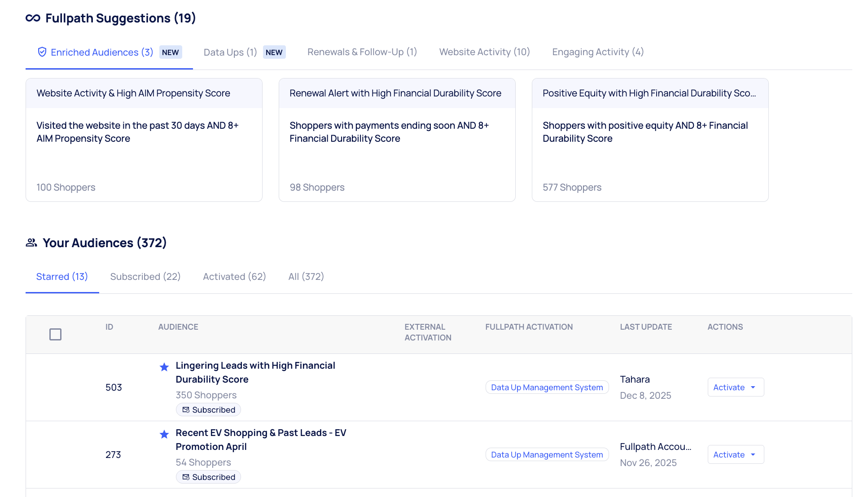The image size is (868, 497).
Task: Click the envelope icon in audience 503's Subscribed badge
Action: (186, 410)
